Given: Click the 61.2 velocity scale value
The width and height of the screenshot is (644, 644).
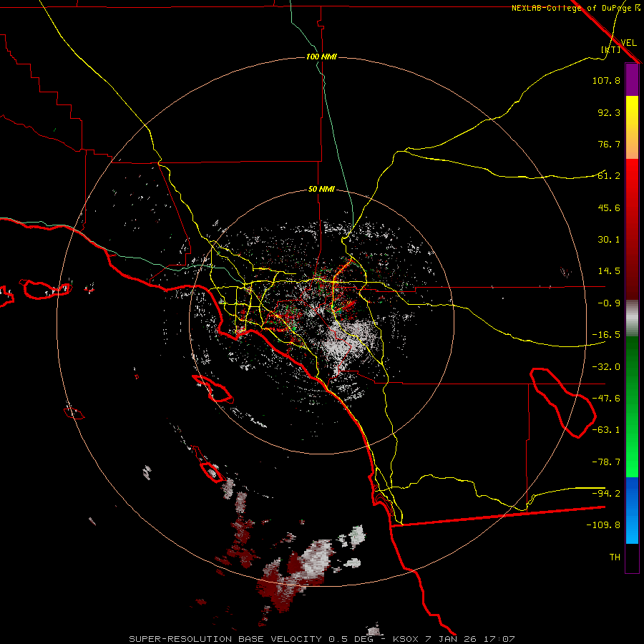Looking at the screenshot, I should click(x=609, y=176).
